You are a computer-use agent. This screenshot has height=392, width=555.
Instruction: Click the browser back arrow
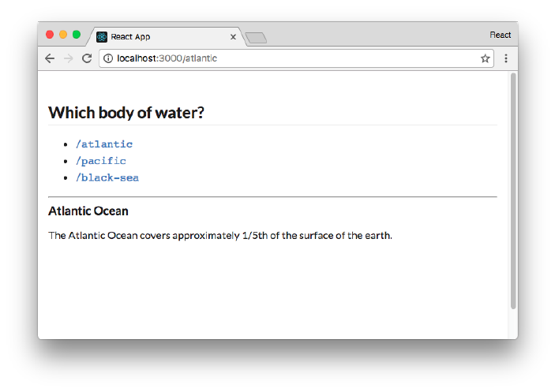tap(50, 58)
